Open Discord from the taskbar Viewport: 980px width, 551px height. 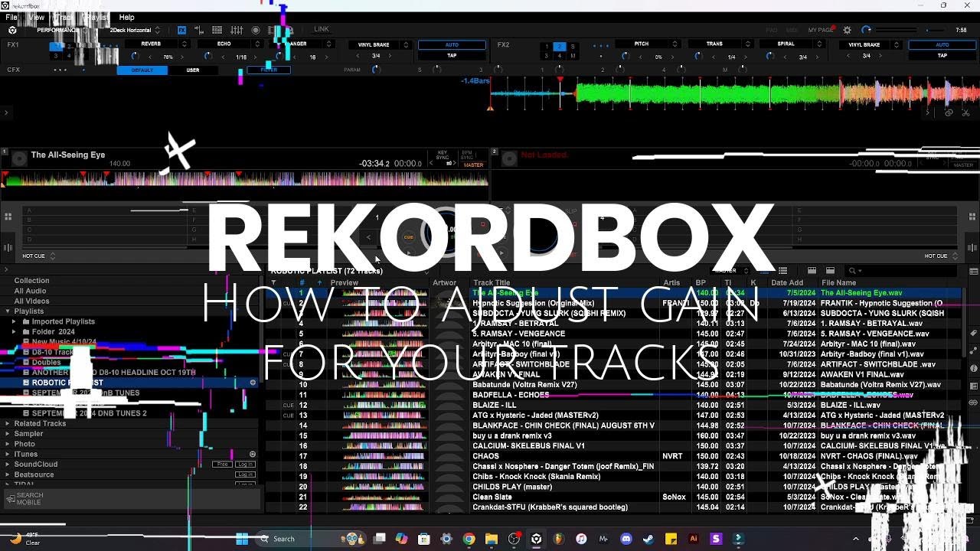pyautogui.click(x=626, y=539)
